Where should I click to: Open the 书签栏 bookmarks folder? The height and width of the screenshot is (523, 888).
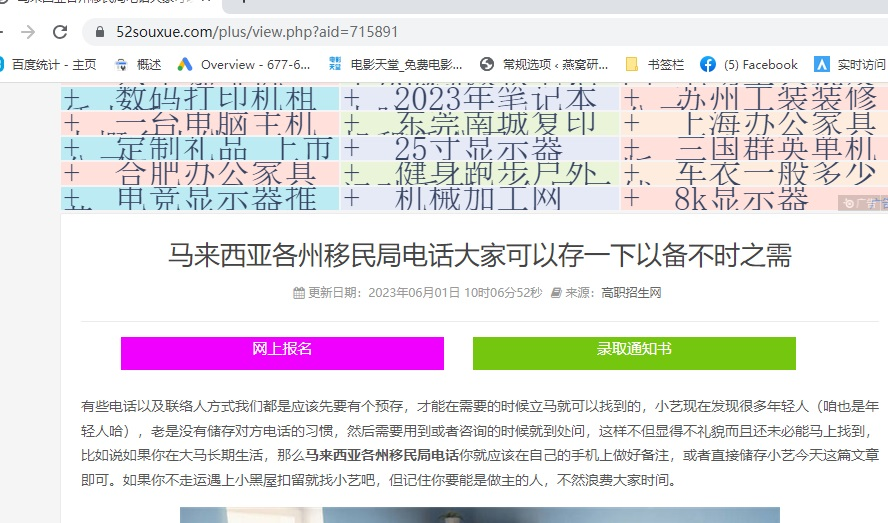click(x=655, y=65)
